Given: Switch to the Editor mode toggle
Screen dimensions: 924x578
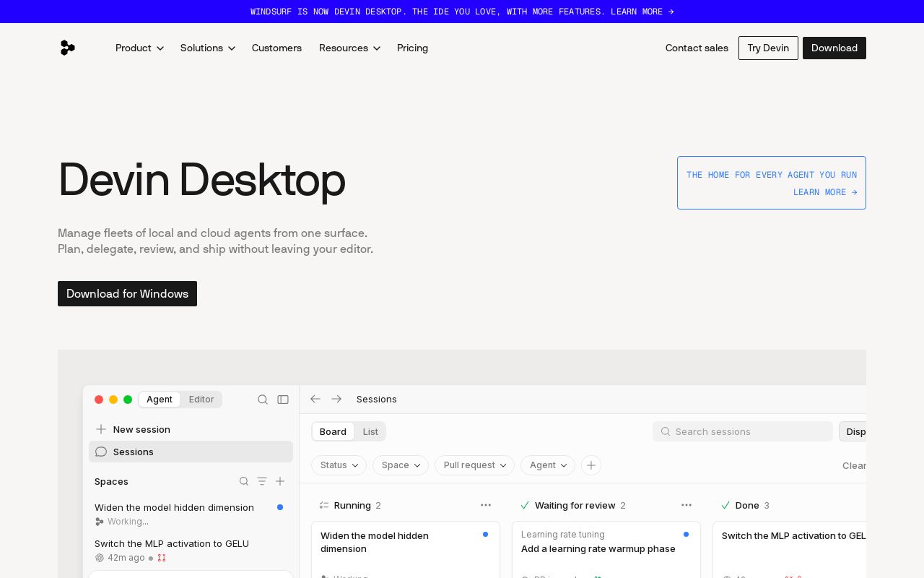Looking at the screenshot, I should pos(201,400).
